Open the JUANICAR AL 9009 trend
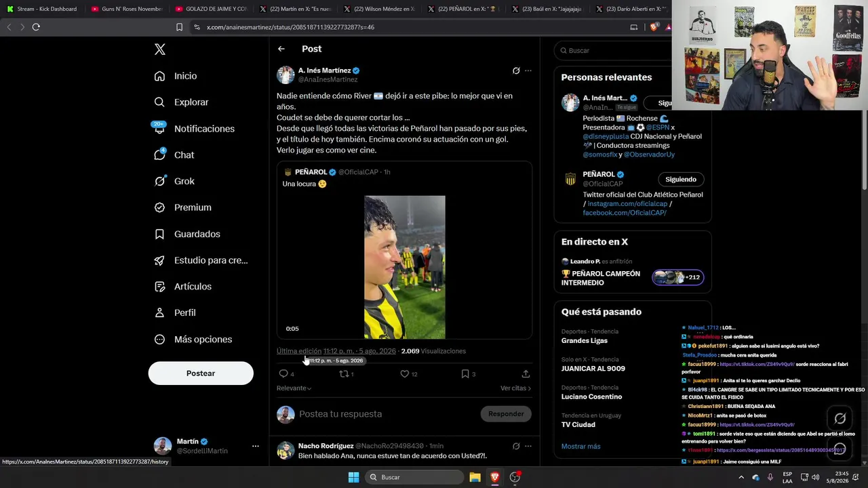The width and height of the screenshot is (868, 488). [593, 369]
